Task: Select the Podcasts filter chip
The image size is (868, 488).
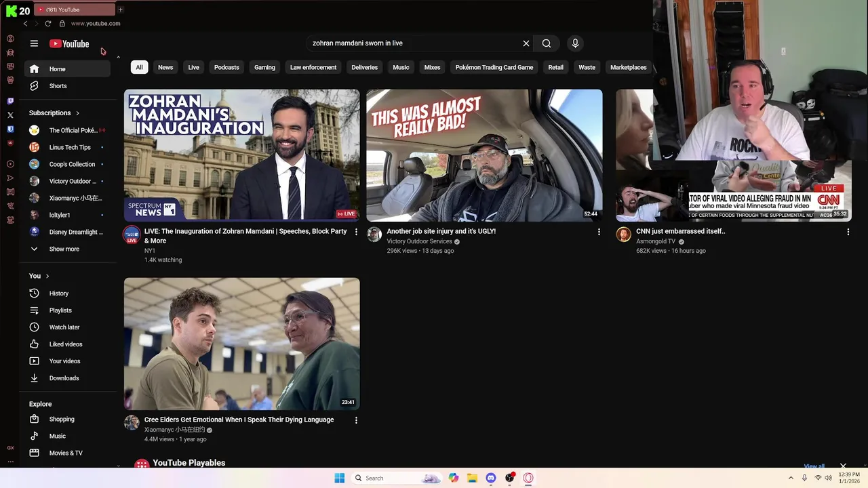Action: (x=226, y=68)
